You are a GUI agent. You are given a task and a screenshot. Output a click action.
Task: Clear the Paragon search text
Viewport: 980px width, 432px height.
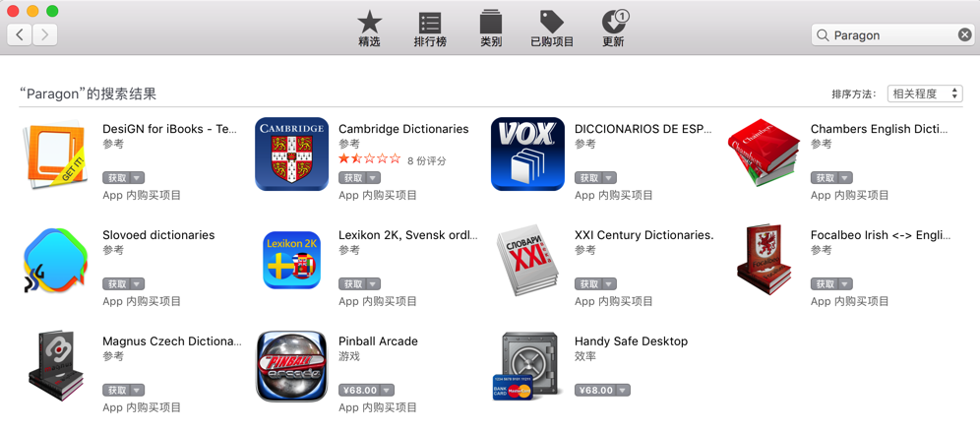coord(964,35)
